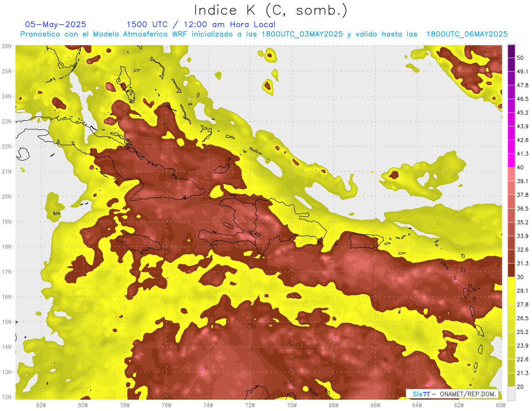Select the date text '05-May-2025'
The image size is (532, 411).
[x=56, y=24]
